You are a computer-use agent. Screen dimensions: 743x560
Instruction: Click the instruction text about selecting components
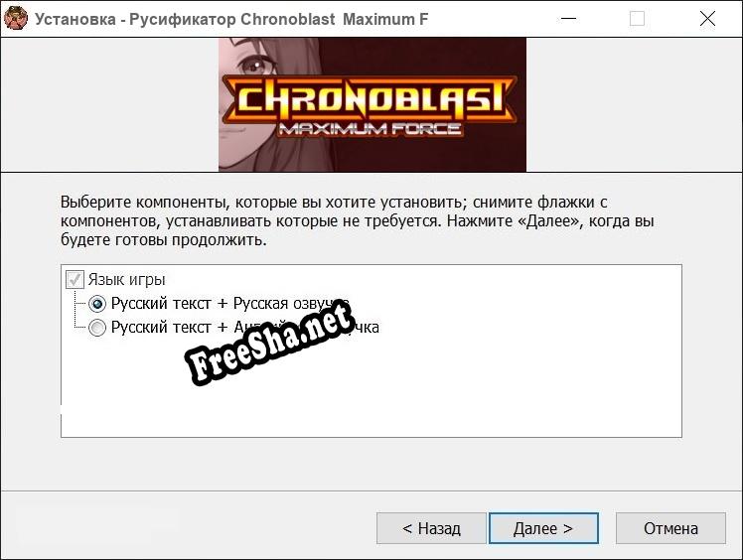pyautogui.click(x=358, y=220)
